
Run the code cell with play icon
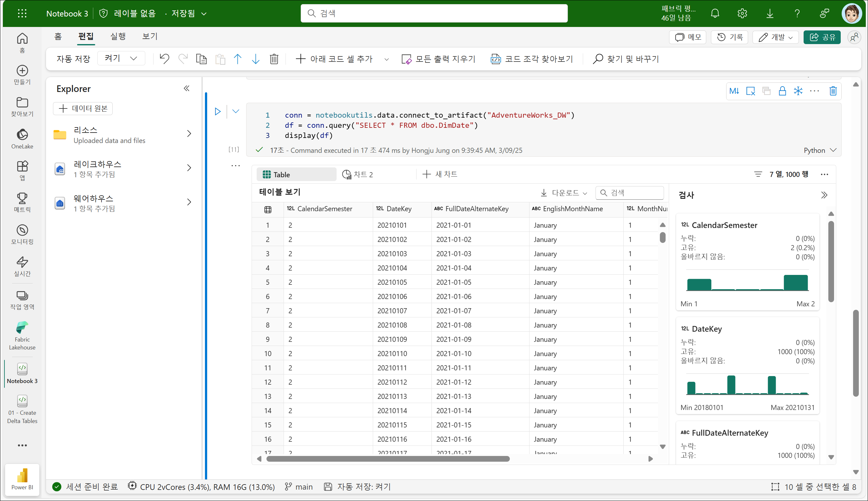click(x=218, y=112)
